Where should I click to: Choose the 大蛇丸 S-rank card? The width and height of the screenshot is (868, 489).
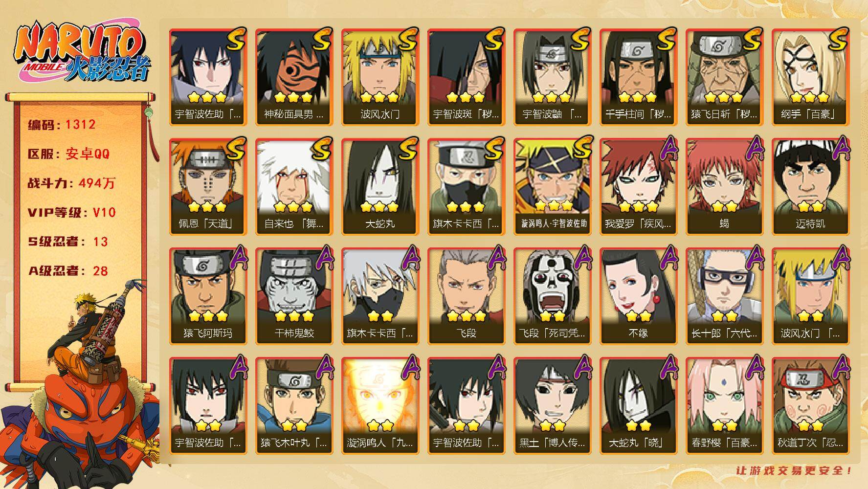point(379,186)
